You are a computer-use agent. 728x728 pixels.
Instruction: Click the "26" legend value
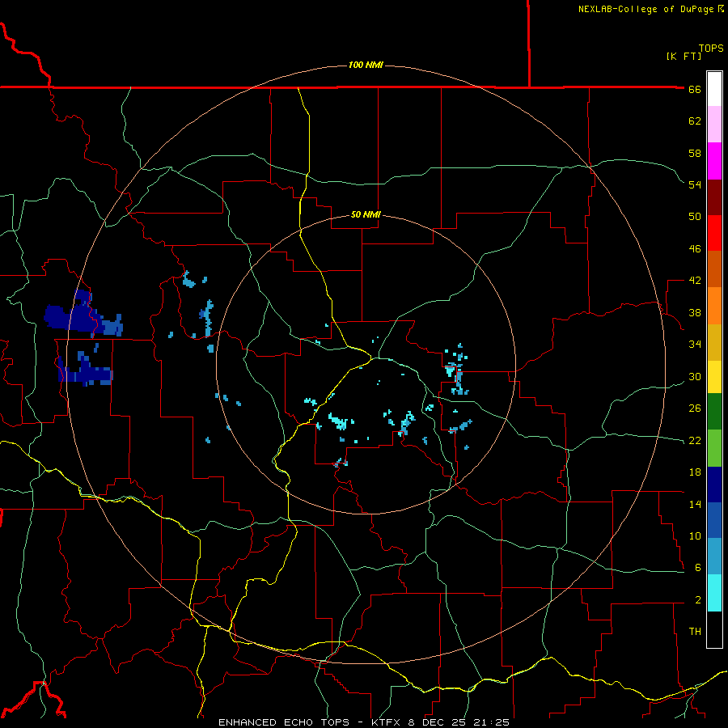[695, 408]
